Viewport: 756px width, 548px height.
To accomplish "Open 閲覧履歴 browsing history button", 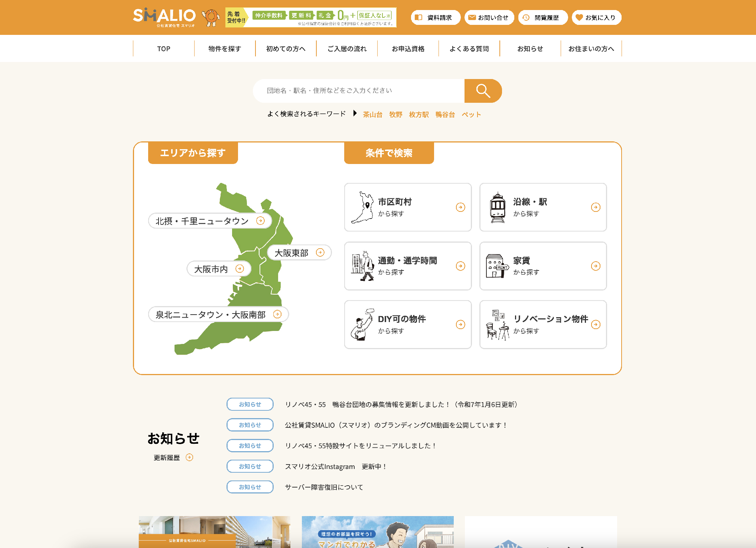I will 542,17.
